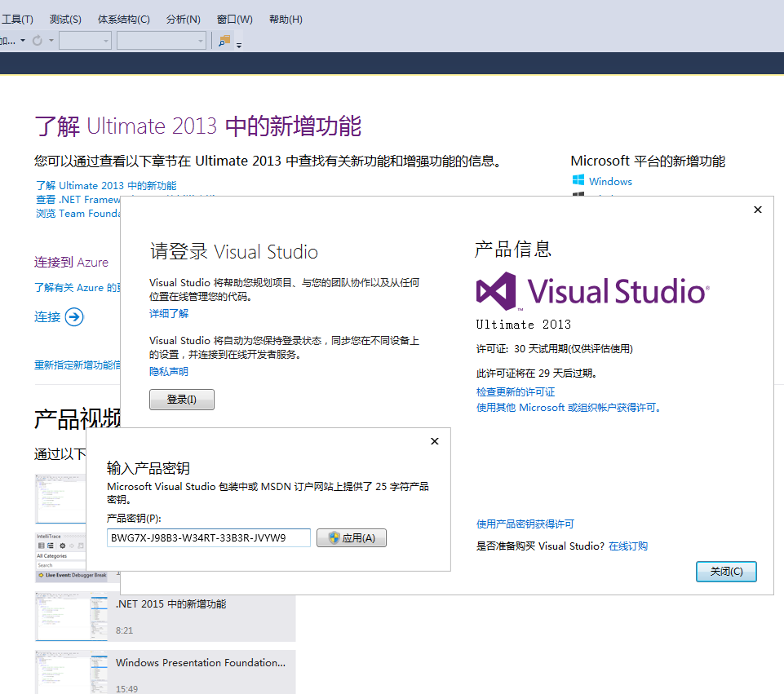The height and width of the screenshot is (694, 784).
Task: Click the Windows platform link
Action: tap(610, 181)
